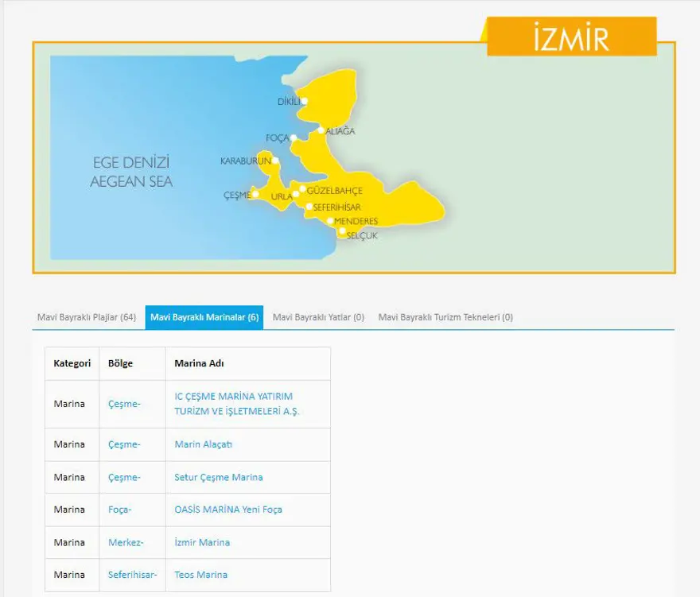The image size is (700, 597).
Task: Click the Foça location dot on map
Action: 294,138
